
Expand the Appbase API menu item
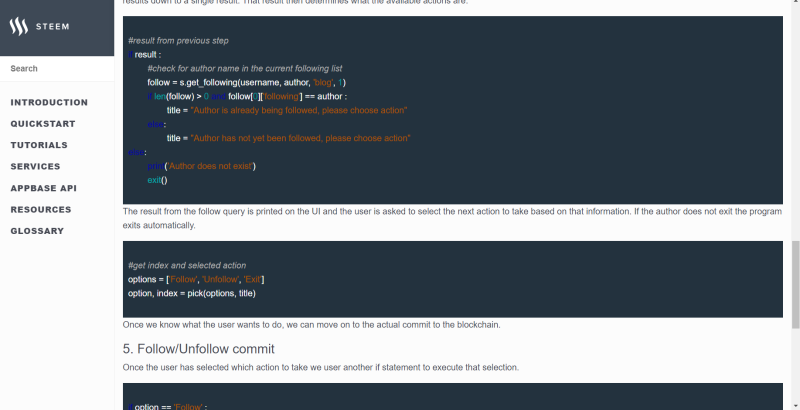pos(43,188)
